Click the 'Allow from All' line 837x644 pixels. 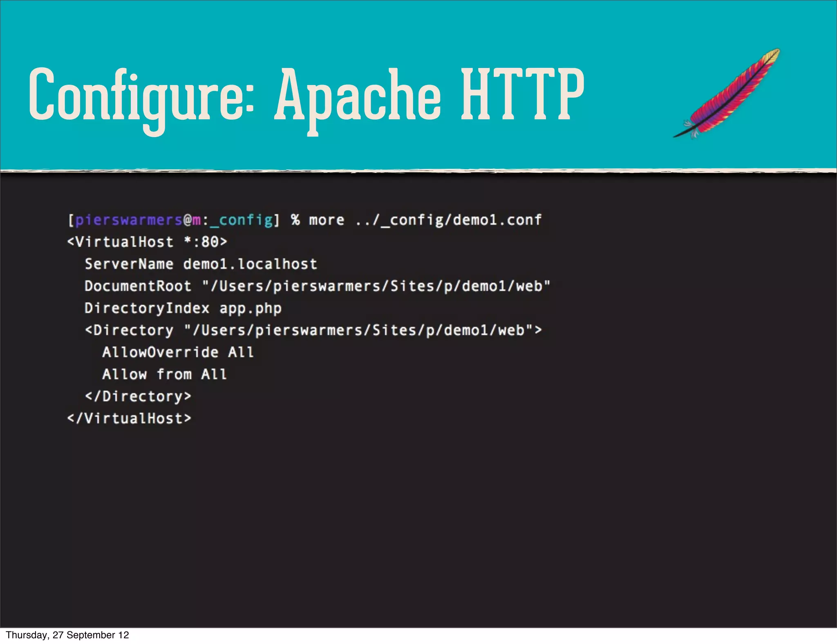coord(165,374)
